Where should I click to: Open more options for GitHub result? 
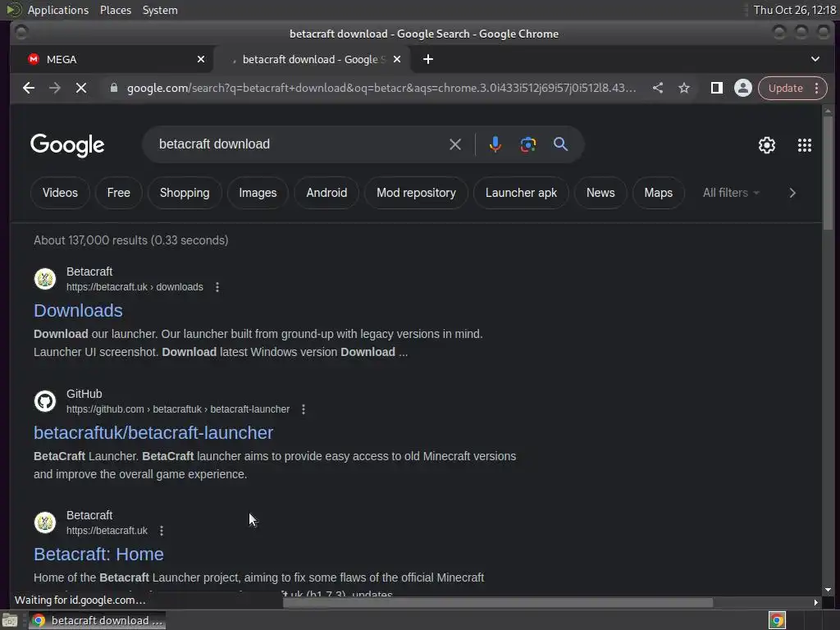(304, 409)
